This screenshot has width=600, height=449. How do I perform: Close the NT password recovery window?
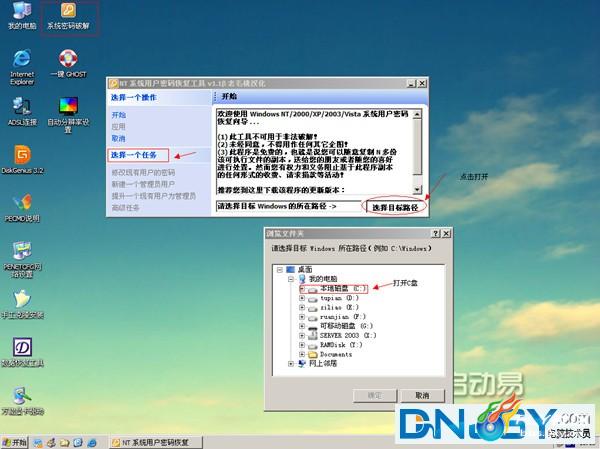[422, 83]
